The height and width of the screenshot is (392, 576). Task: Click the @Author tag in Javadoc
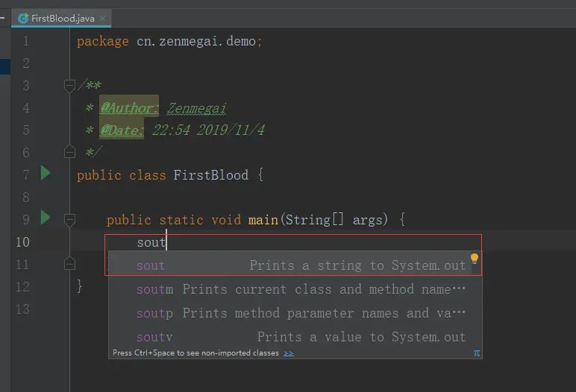point(129,107)
